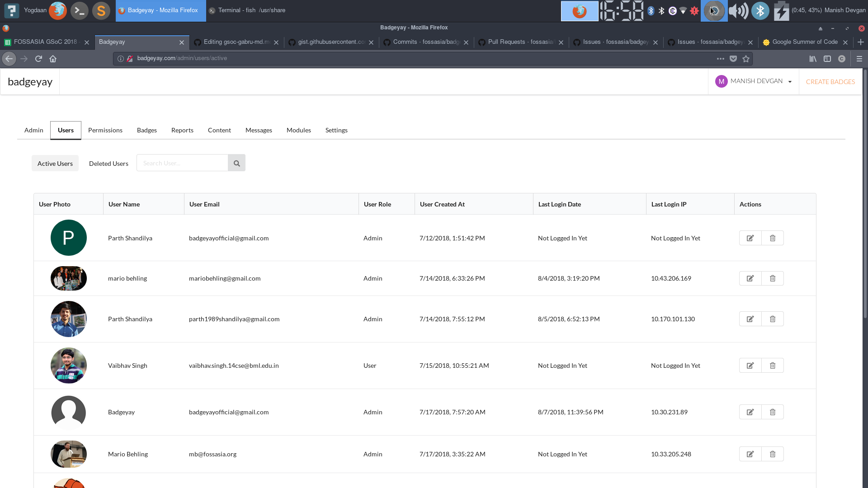Click the search user magnifier button
This screenshot has height=488, width=868.
[236, 163]
